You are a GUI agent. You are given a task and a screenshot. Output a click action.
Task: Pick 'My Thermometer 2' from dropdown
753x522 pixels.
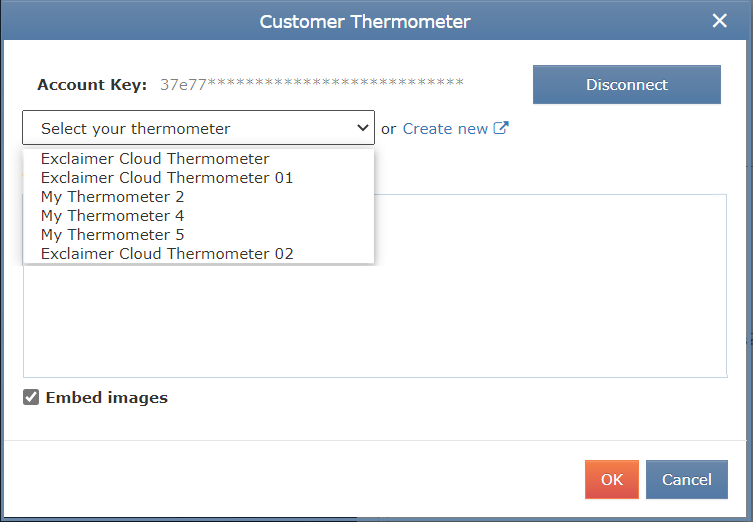(112, 197)
